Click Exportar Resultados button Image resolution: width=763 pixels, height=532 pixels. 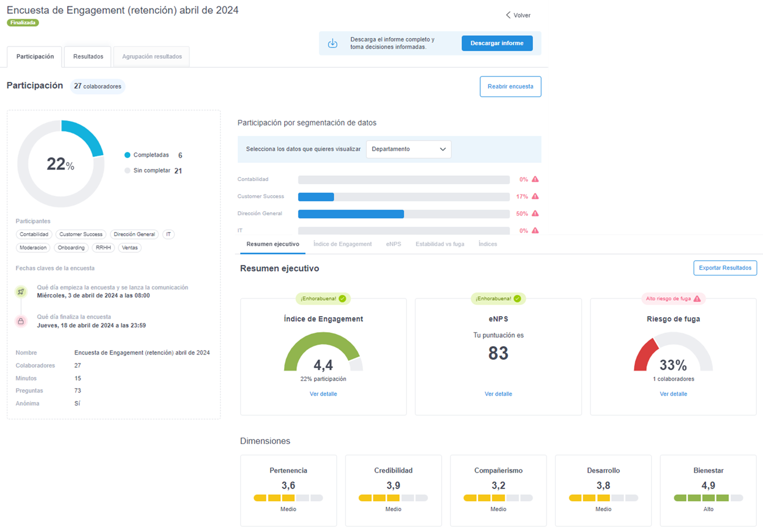tap(725, 268)
